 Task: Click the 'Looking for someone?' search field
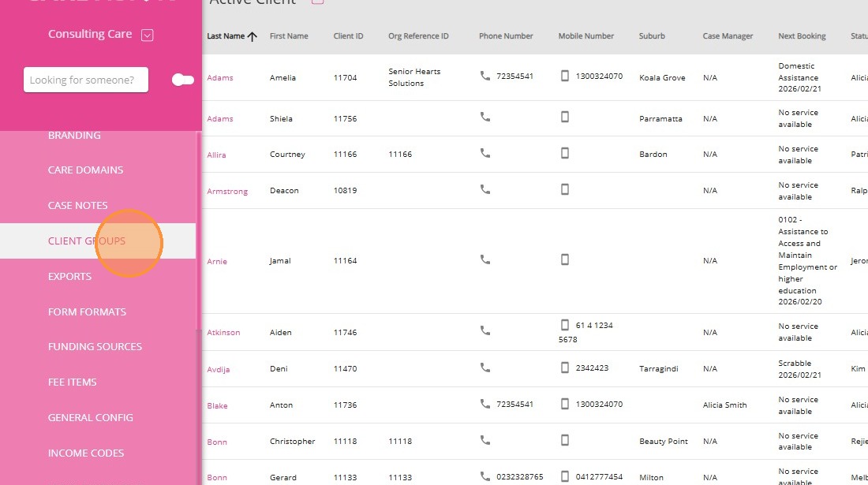(86, 80)
